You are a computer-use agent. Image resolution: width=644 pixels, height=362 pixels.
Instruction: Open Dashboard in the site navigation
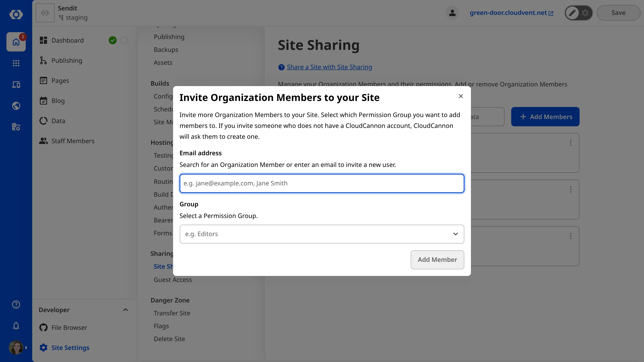67,40
